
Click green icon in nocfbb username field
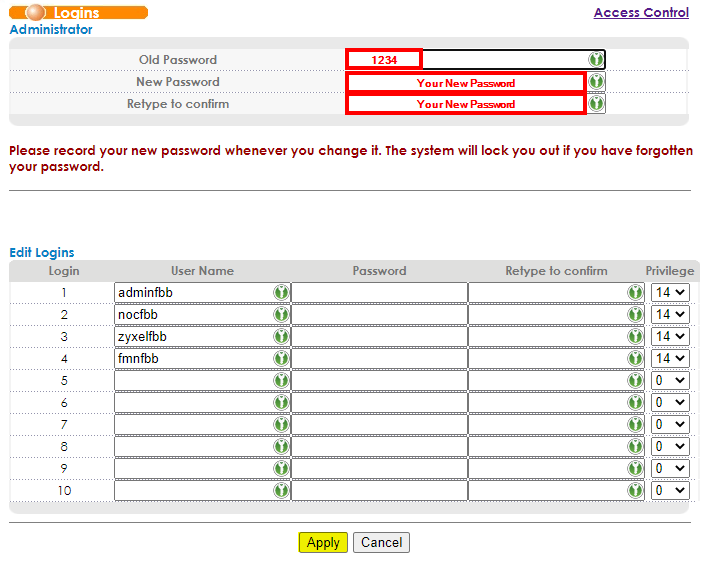point(281,314)
